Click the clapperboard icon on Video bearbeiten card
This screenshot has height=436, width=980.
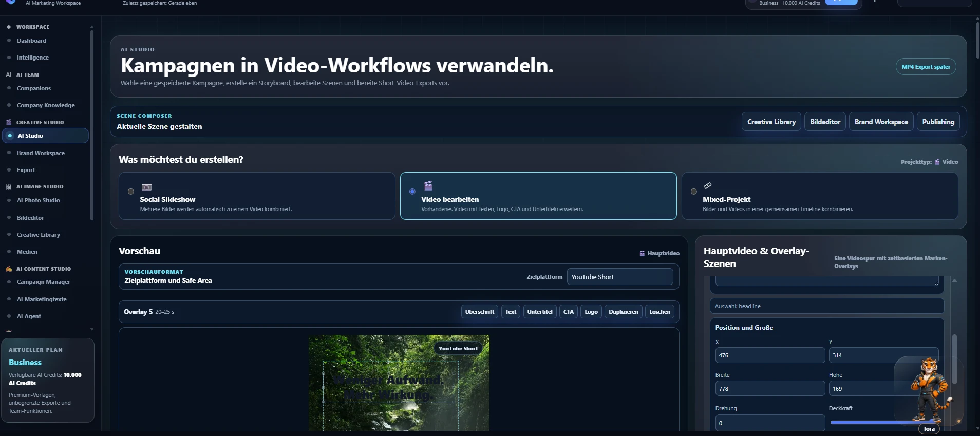(428, 185)
